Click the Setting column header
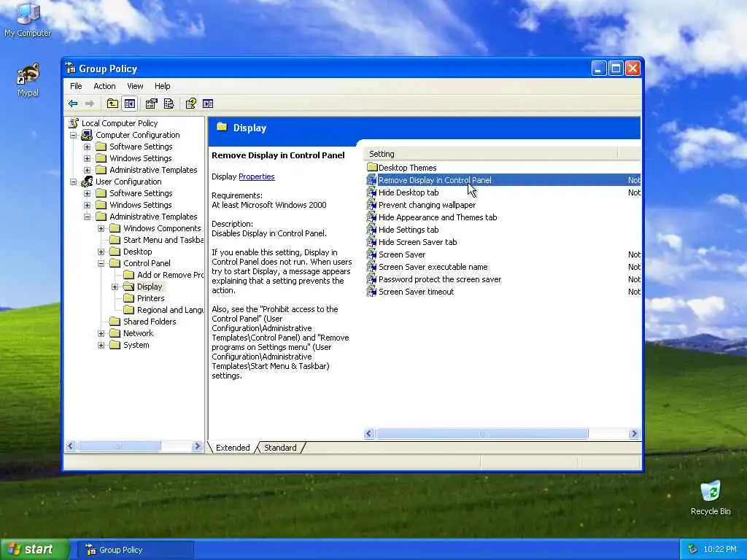 pyautogui.click(x=491, y=154)
